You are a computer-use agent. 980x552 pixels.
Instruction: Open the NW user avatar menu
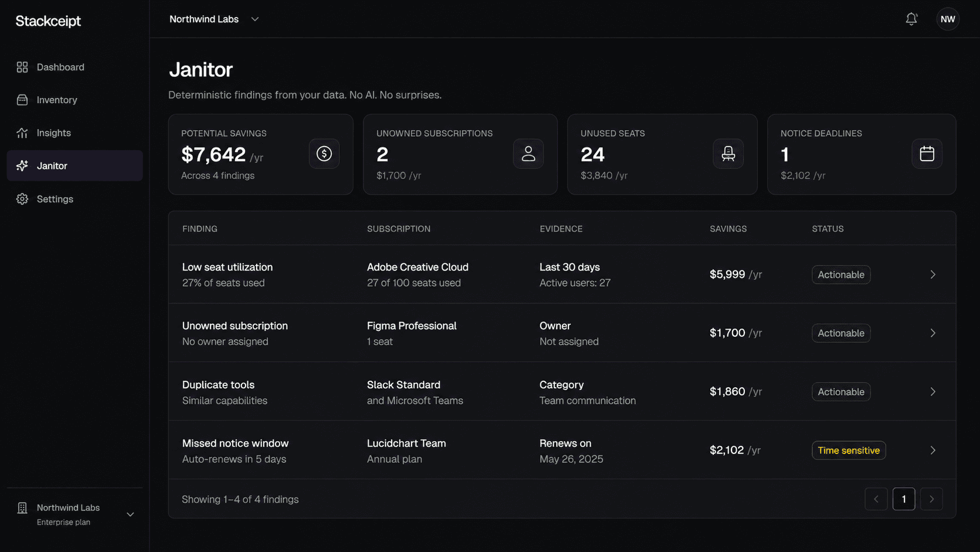pos(948,19)
